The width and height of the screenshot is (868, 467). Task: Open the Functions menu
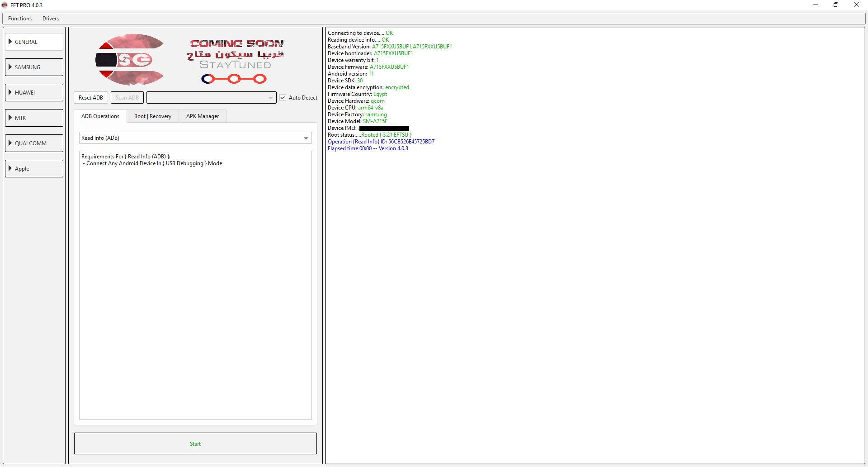(x=20, y=19)
